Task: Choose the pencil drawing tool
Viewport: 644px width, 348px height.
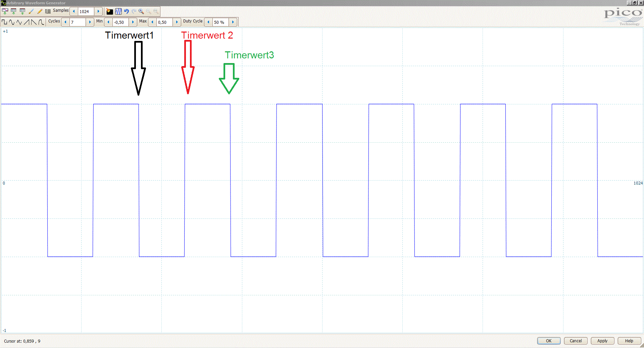Action: coord(40,11)
